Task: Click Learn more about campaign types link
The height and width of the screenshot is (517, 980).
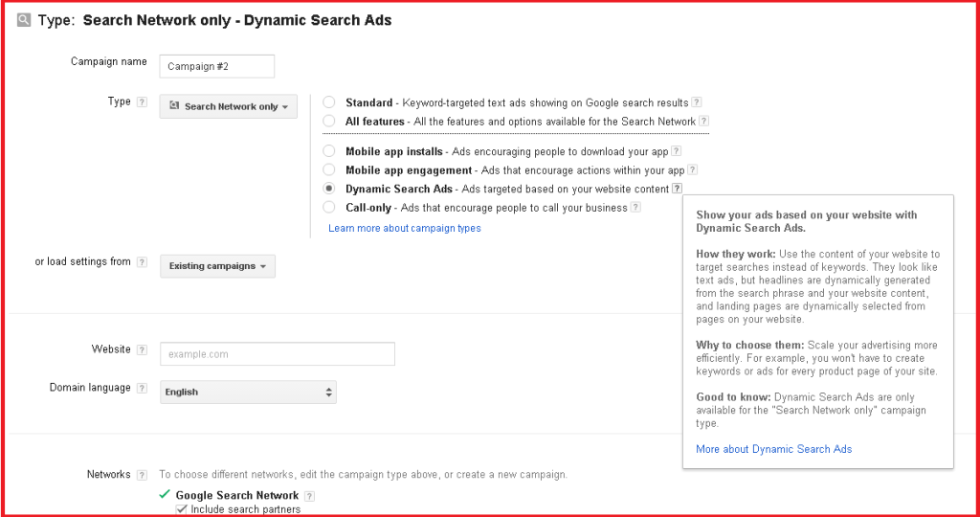Action: click(x=404, y=229)
